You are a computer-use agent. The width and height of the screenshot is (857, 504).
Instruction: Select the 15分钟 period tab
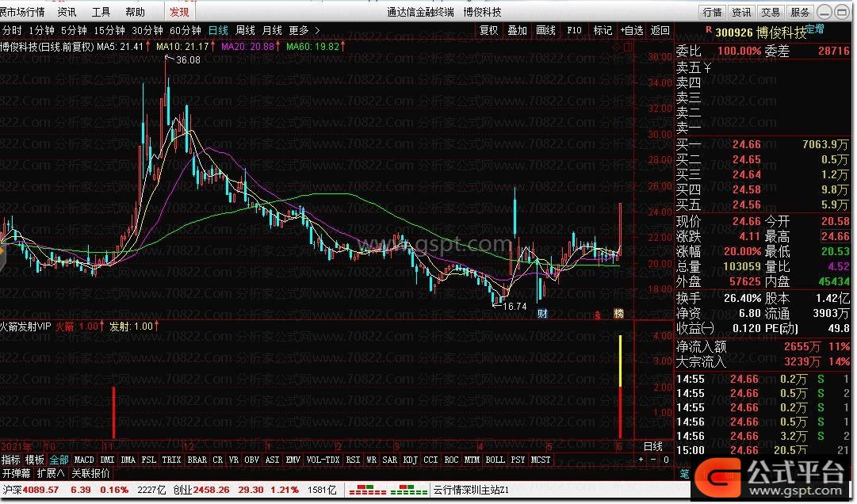[109, 31]
